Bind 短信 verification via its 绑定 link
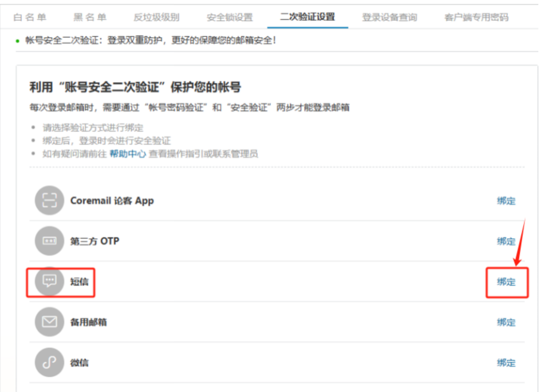 (506, 282)
